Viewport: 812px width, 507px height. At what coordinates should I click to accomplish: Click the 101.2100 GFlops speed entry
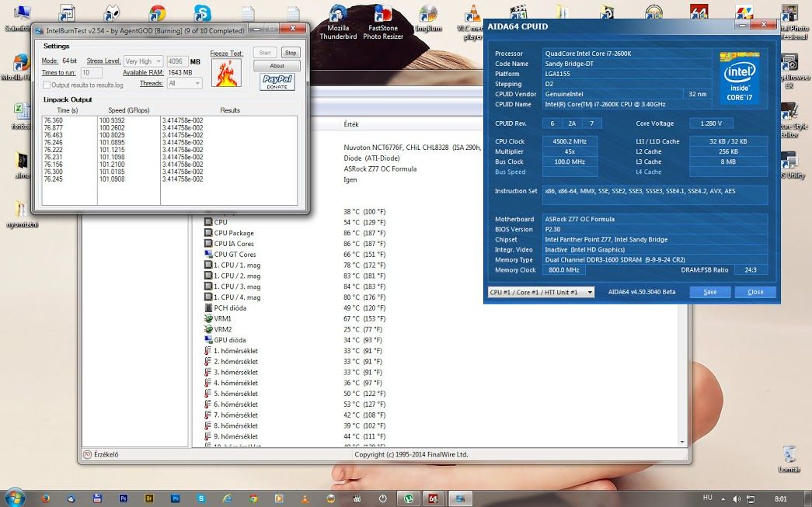point(112,164)
